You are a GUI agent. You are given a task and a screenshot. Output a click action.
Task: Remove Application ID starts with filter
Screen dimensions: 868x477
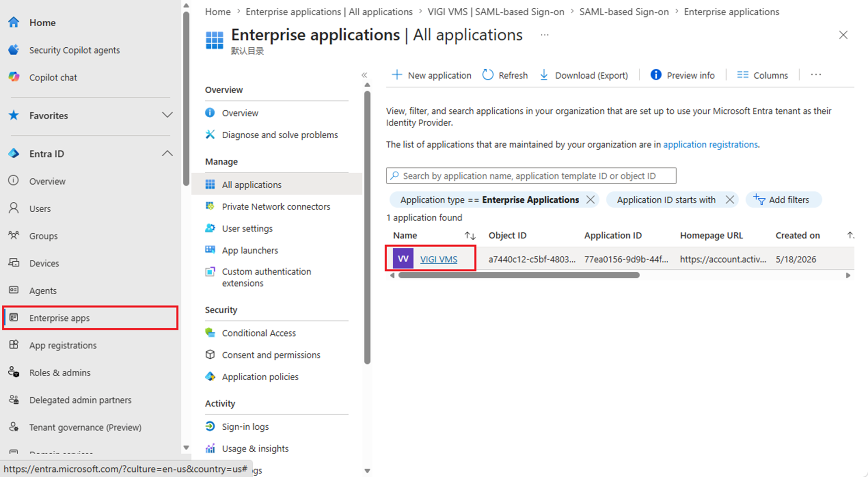729,200
